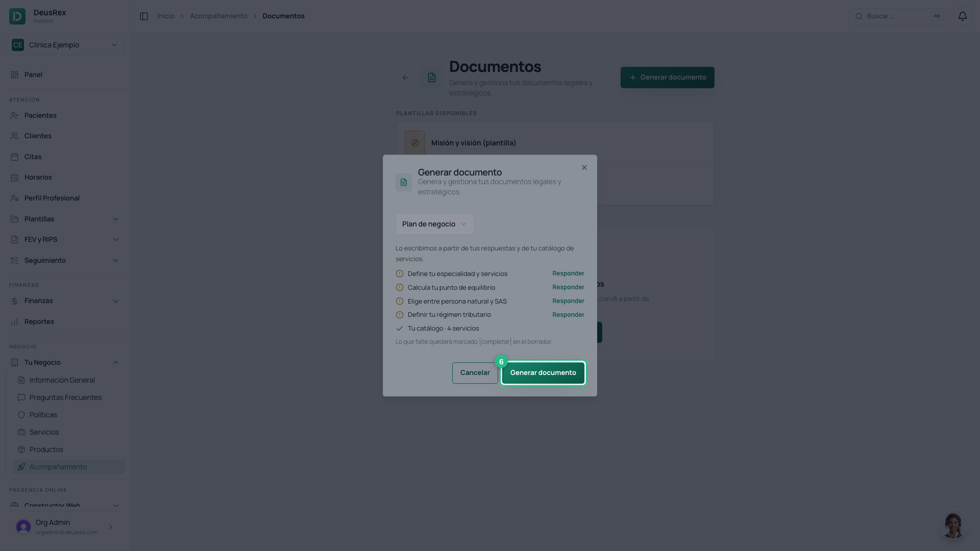Click the Pacientes sidebar icon
Screen dimensions: 980x551
tap(14, 116)
